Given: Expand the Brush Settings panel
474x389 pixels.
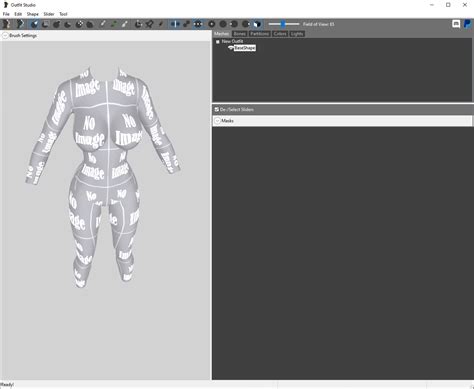Looking at the screenshot, I should tap(5, 36).
